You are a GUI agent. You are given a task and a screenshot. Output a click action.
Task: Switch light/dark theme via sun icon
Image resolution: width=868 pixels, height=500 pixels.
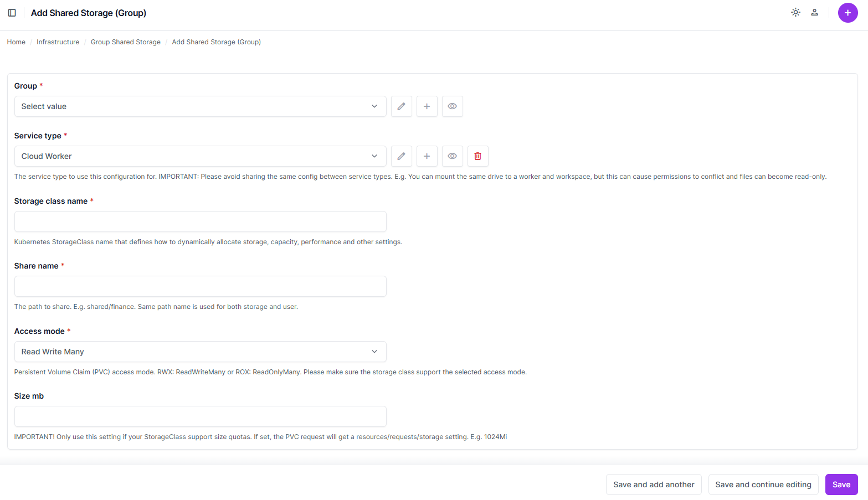[795, 12]
